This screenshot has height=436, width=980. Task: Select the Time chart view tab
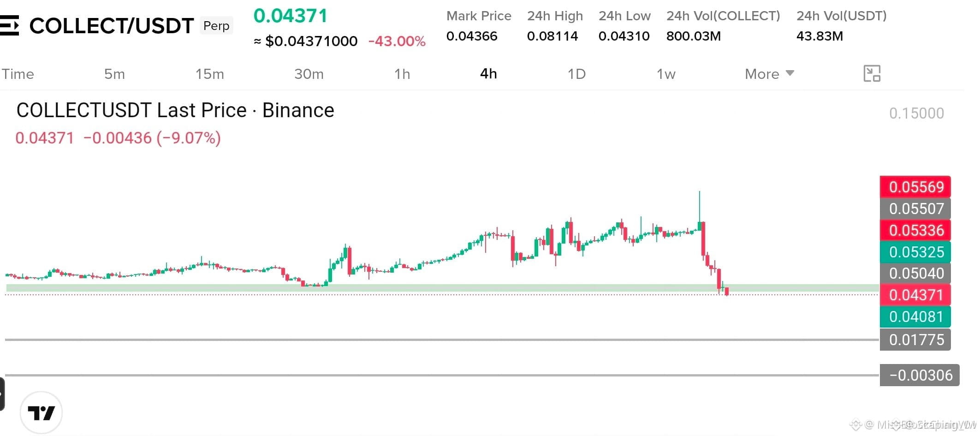pyautogui.click(x=18, y=74)
